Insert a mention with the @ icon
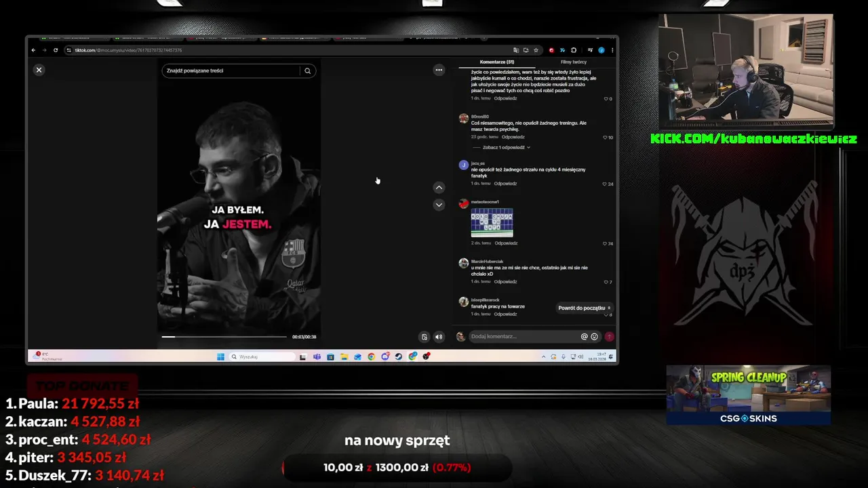Image resolution: width=868 pixels, height=488 pixels. click(584, 336)
